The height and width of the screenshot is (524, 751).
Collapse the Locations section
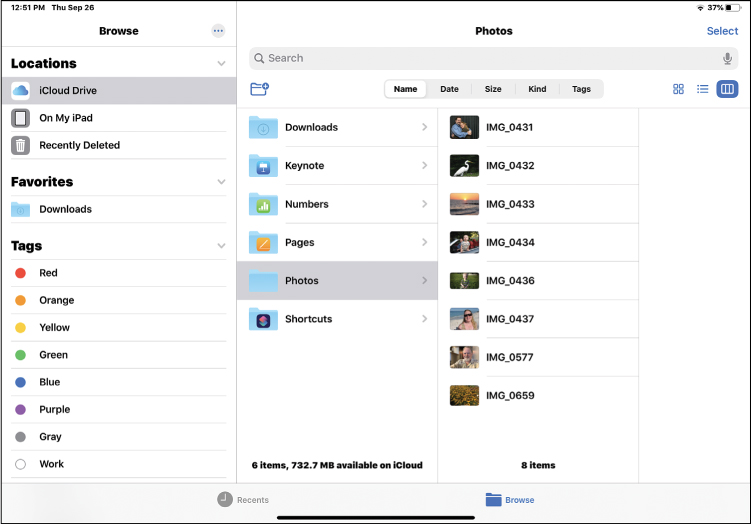221,64
